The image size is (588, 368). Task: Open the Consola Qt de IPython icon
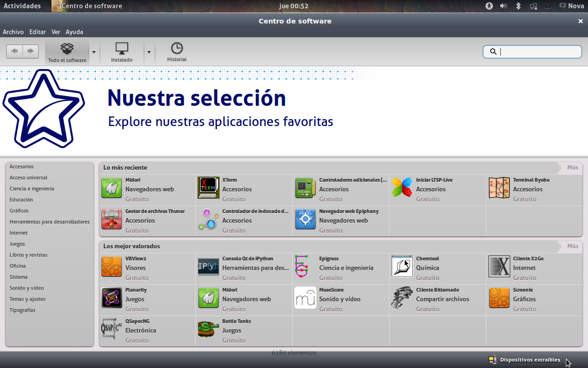pyautogui.click(x=209, y=267)
